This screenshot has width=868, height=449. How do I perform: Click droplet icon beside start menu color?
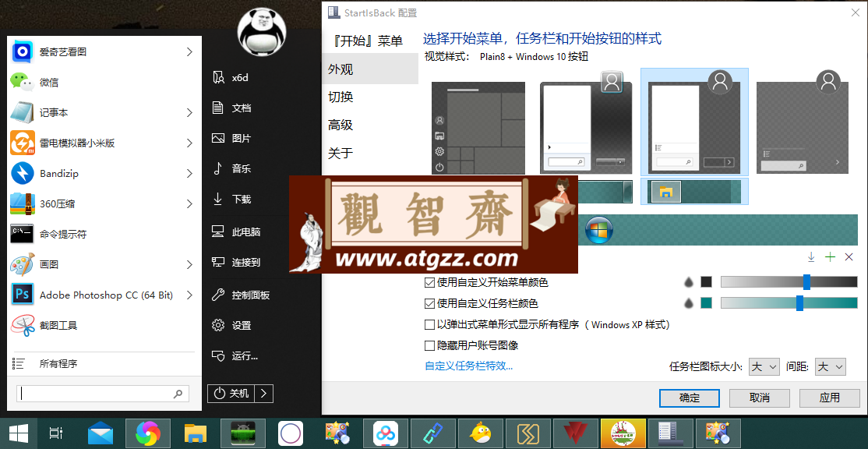(690, 282)
